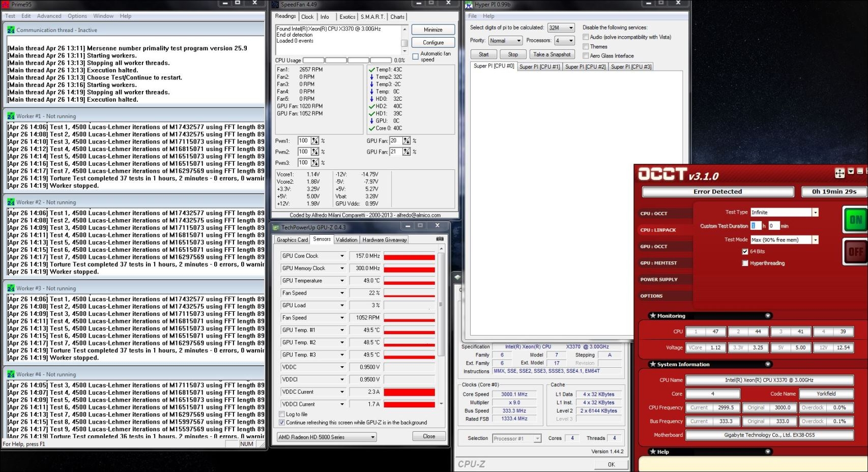Switch to SpeedFan Clock tab
Screen dimensions: 868x472
coord(307,17)
